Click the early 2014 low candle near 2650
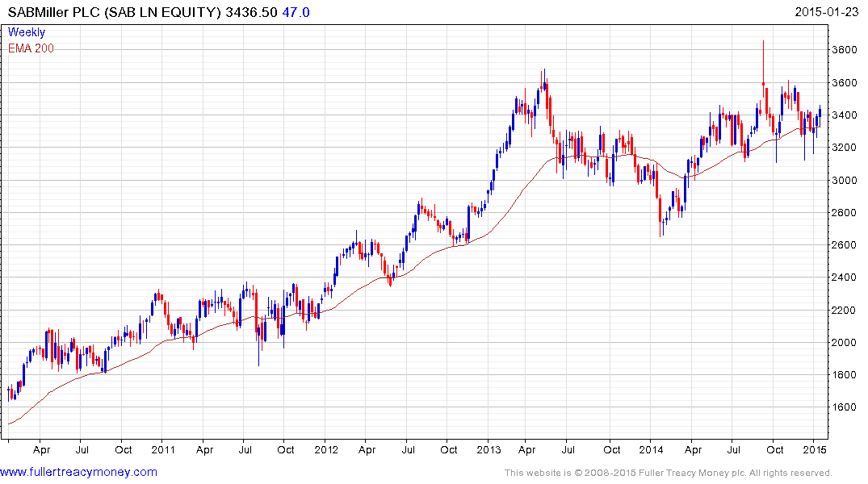The width and height of the screenshot is (868, 484). point(660,215)
